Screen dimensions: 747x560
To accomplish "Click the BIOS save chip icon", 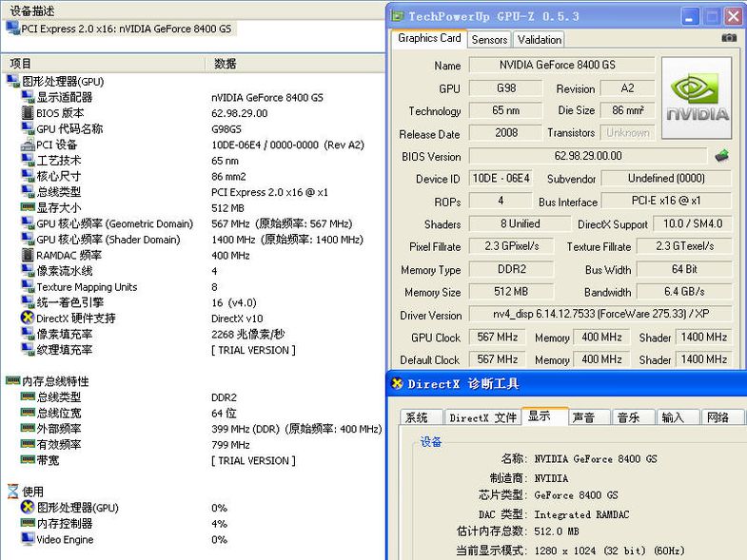I will pos(722,156).
